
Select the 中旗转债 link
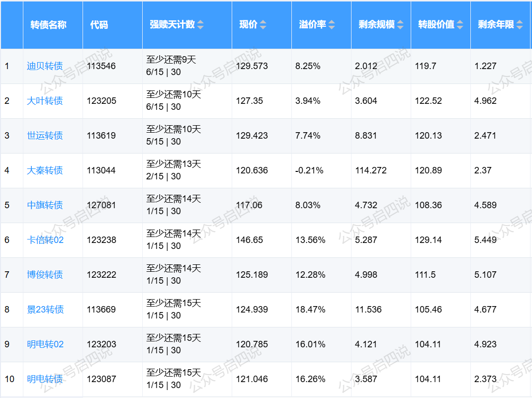[x=45, y=205]
